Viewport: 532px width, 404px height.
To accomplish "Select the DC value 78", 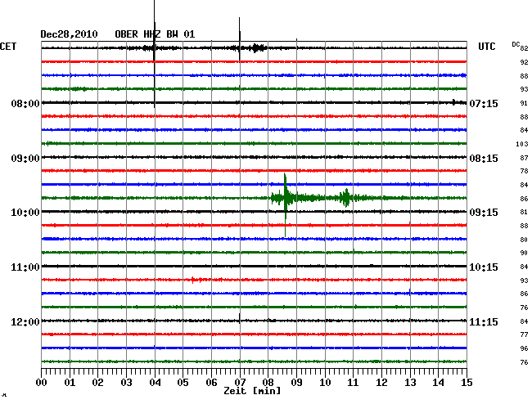I will [x=524, y=171].
